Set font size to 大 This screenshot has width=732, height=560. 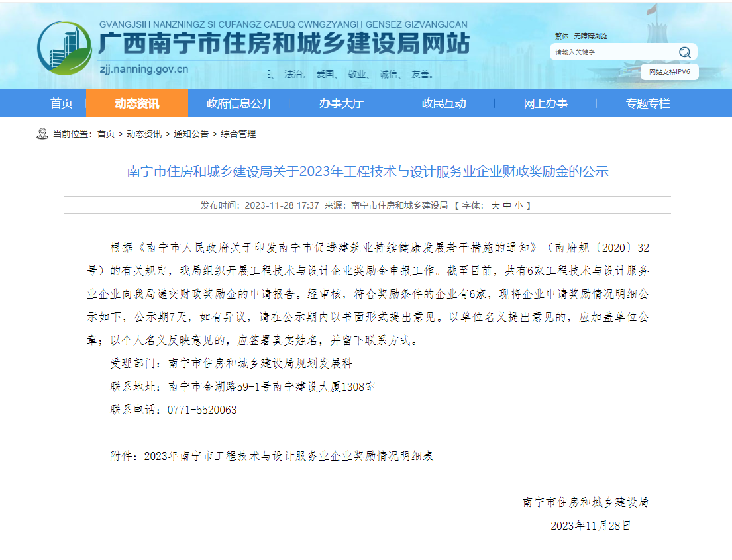coord(495,206)
